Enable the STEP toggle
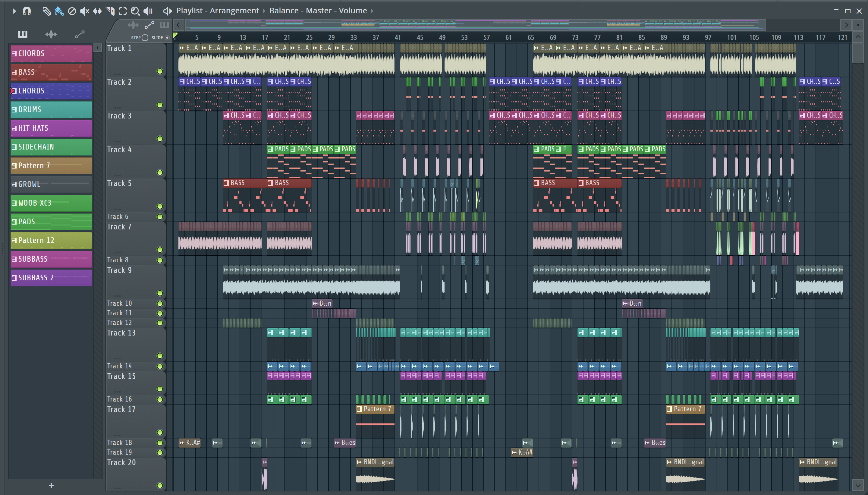The width and height of the screenshot is (868, 495). click(145, 38)
